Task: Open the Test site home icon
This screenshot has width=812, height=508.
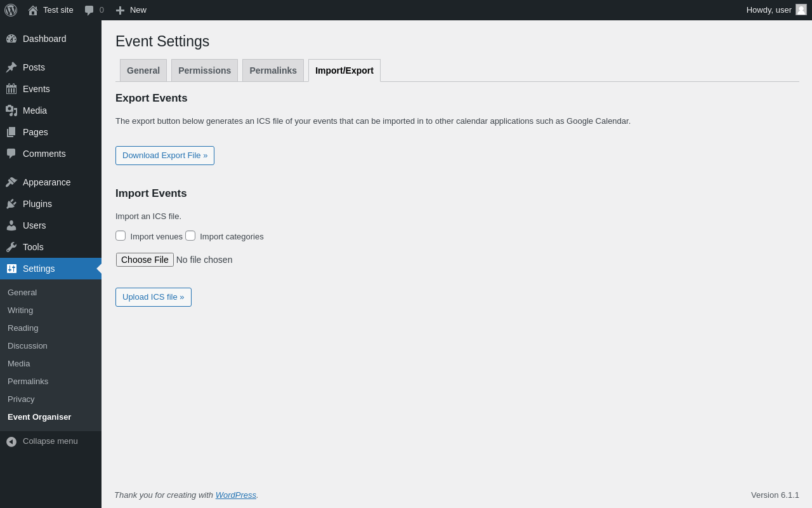Action: 33,10
